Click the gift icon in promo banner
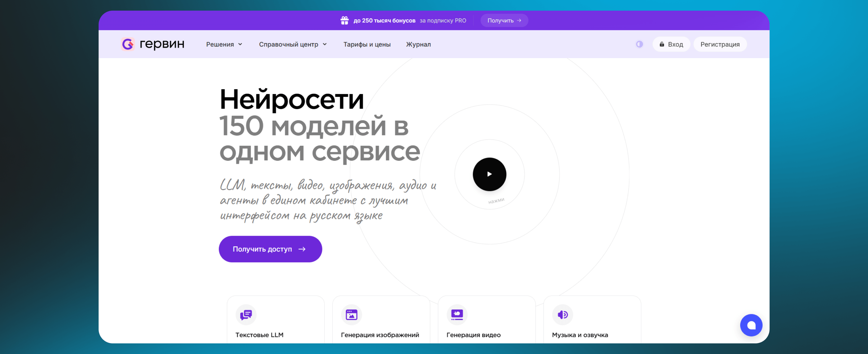Image resolution: width=868 pixels, height=354 pixels. point(344,21)
